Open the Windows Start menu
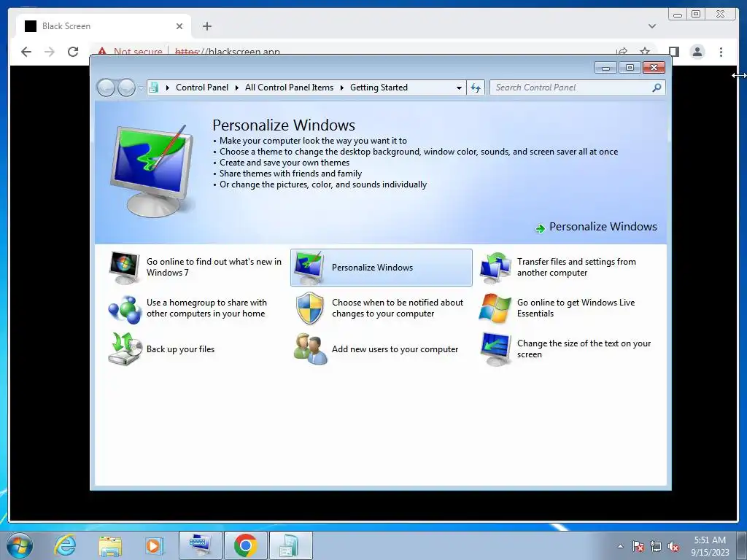Viewport: 747px width, 560px height. click(20, 545)
